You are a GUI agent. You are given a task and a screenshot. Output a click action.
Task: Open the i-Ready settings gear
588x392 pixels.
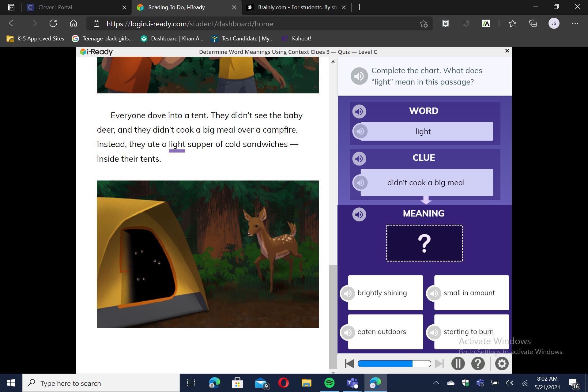[x=501, y=364]
